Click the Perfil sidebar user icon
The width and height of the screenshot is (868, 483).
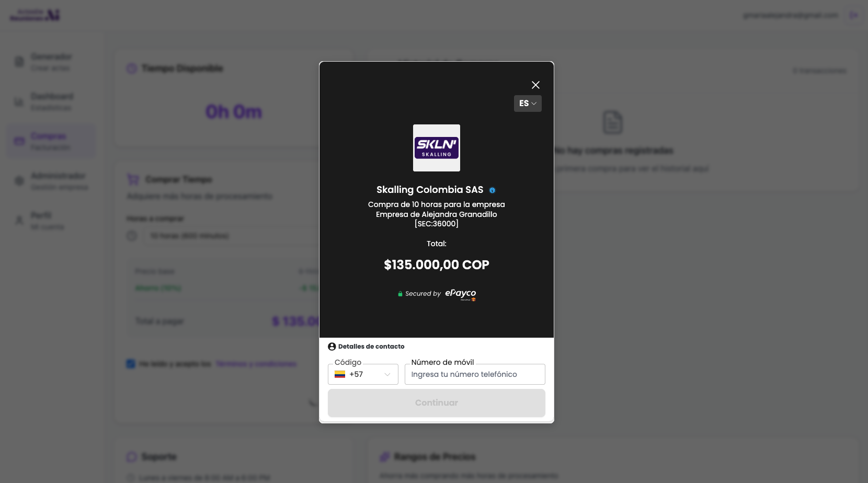[19, 221]
